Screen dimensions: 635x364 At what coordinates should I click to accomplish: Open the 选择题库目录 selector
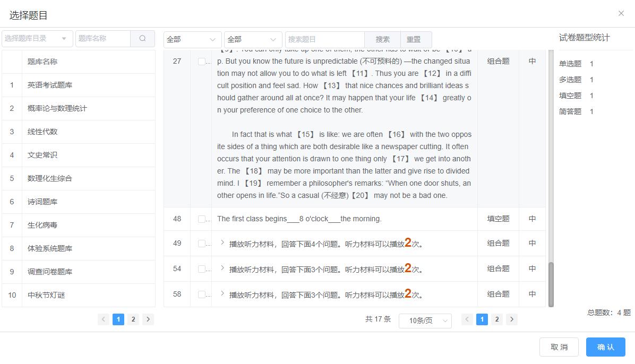[x=37, y=39]
